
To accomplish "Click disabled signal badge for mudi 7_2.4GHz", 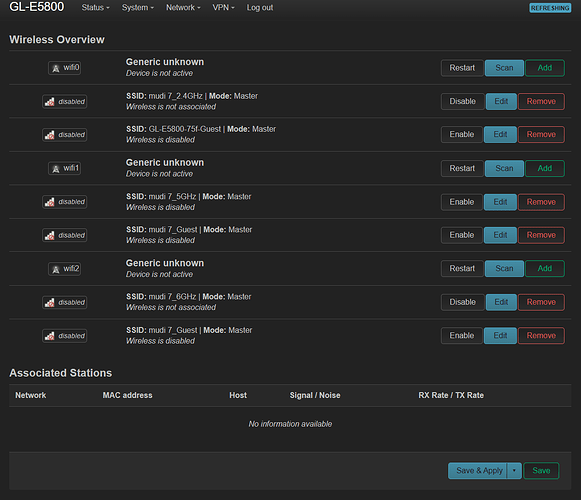I will pyautogui.click(x=64, y=102).
